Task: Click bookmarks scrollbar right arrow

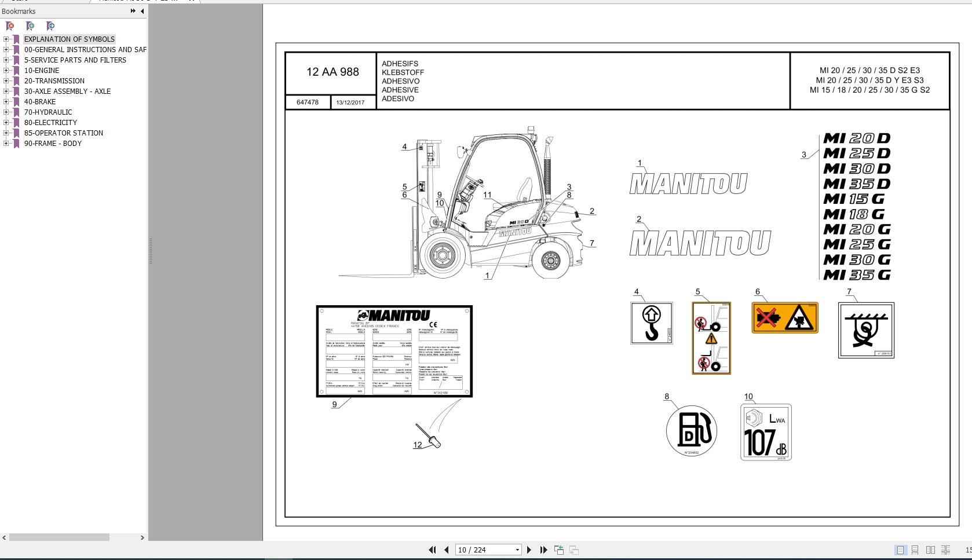Action: 142,537
